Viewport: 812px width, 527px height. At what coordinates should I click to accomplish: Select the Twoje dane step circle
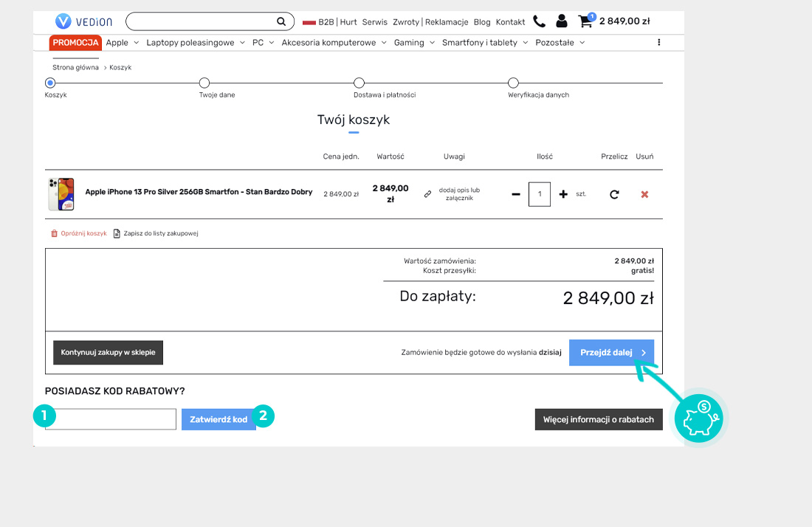[204, 83]
